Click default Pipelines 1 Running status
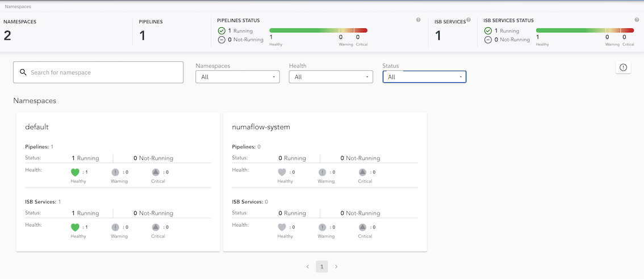Image resolution: width=644 pixels, height=279 pixels. point(85,158)
